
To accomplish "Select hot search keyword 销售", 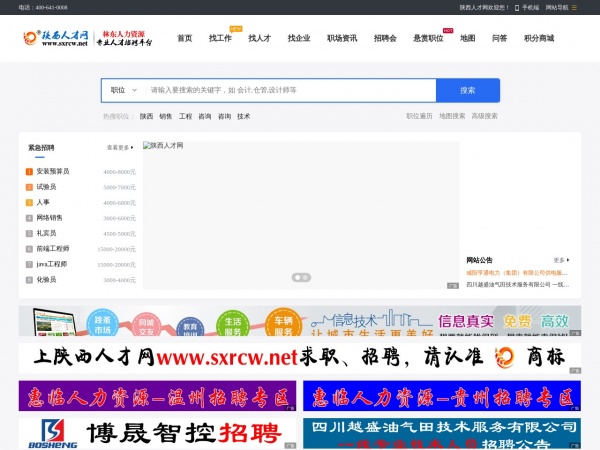I will (x=166, y=116).
